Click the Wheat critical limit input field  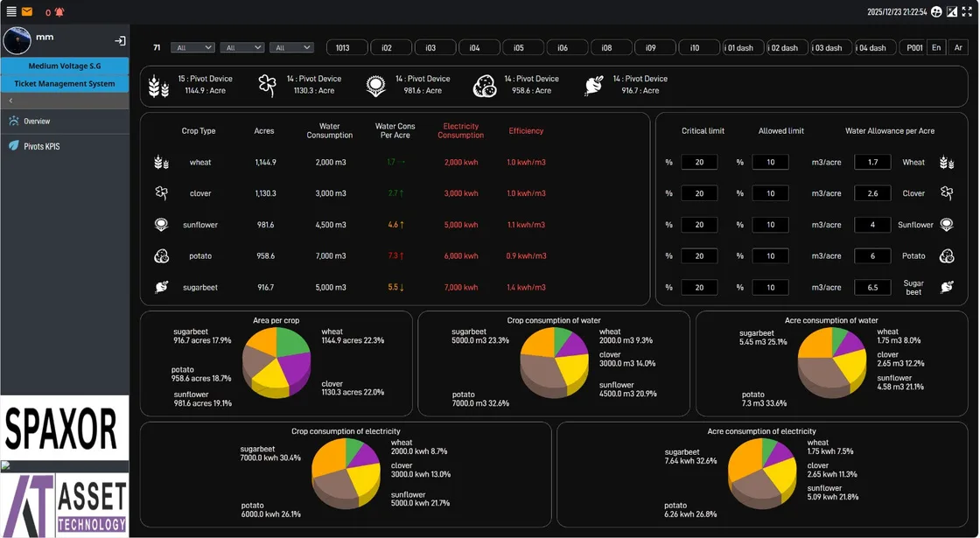699,163
